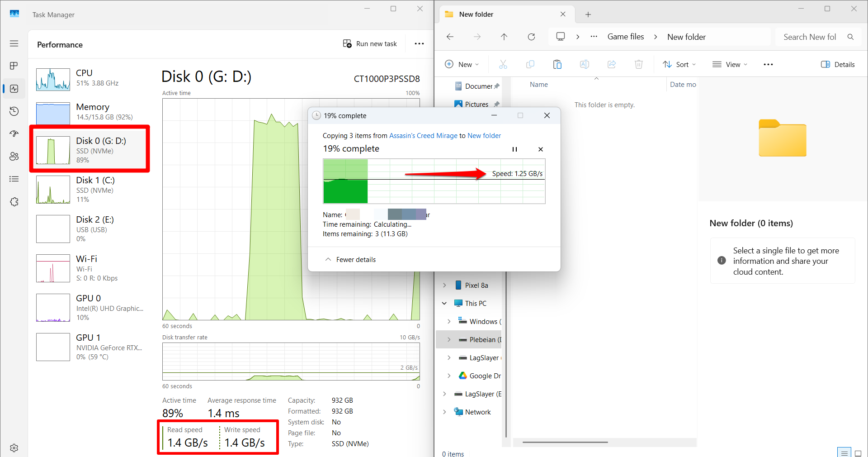Open the Services page in Task Manager
The width and height of the screenshot is (868, 457).
click(14, 201)
